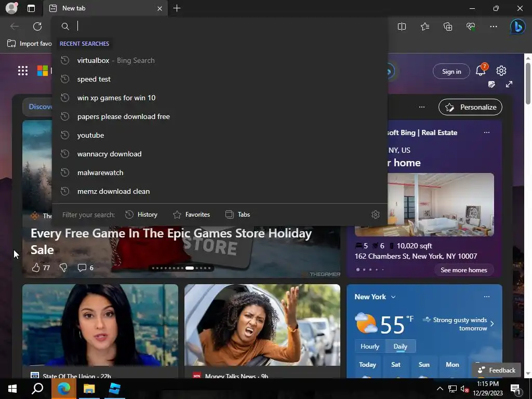Open Windows Start menu
Screen dimensions: 532x399
coord(12,389)
